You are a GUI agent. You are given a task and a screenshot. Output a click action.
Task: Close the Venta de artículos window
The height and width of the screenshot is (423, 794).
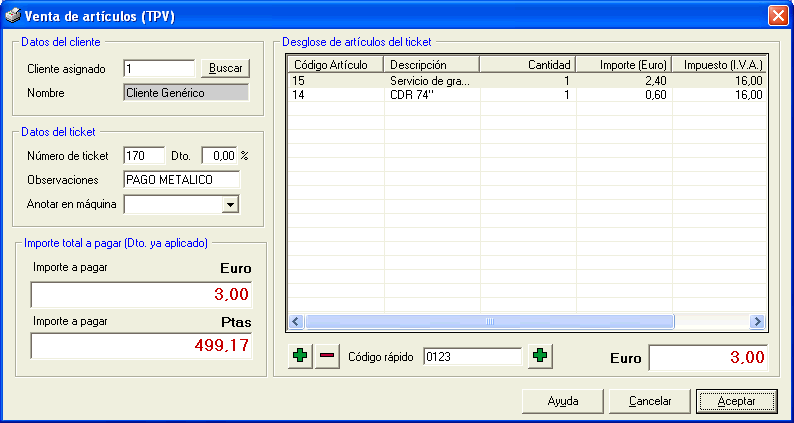click(x=777, y=16)
